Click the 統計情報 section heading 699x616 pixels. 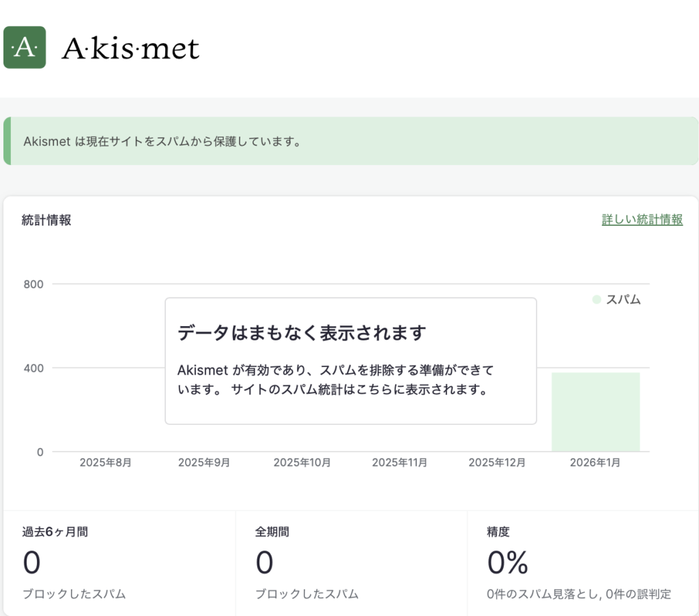[46, 220]
